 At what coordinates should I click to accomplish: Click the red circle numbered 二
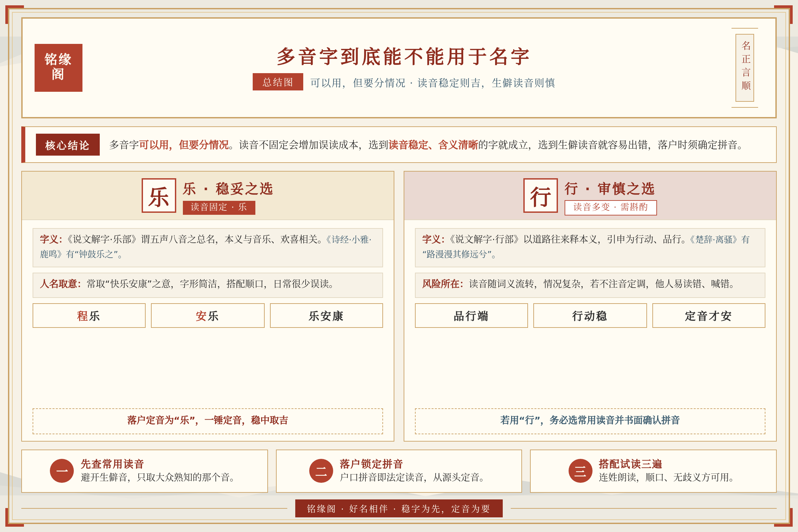pos(321,471)
